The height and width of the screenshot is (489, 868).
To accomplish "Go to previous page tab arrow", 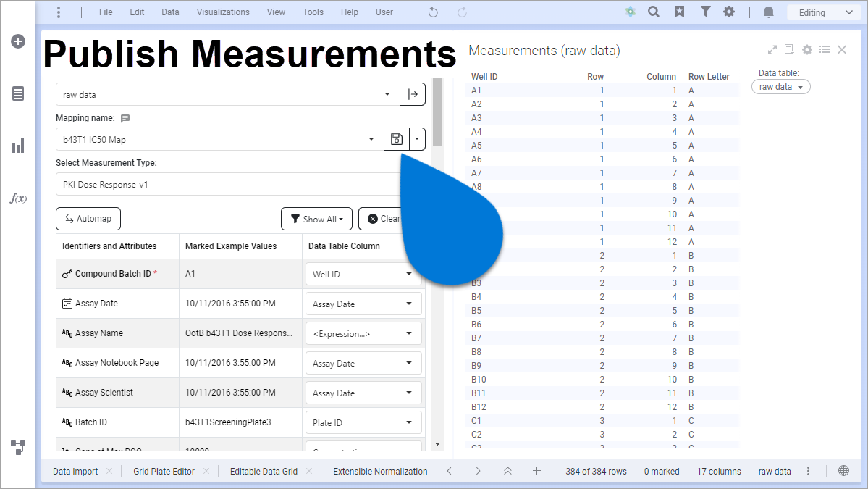I will [450, 471].
